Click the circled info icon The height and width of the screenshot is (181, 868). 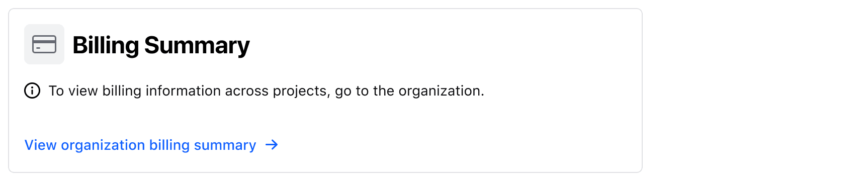(x=32, y=91)
